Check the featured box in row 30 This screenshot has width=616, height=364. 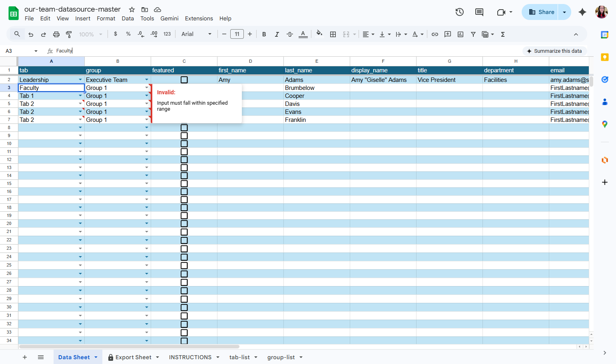(x=184, y=307)
